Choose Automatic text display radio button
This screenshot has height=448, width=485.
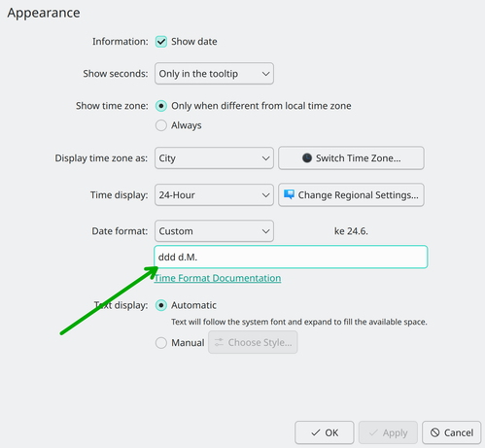pyautogui.click(x=161, y=305)
